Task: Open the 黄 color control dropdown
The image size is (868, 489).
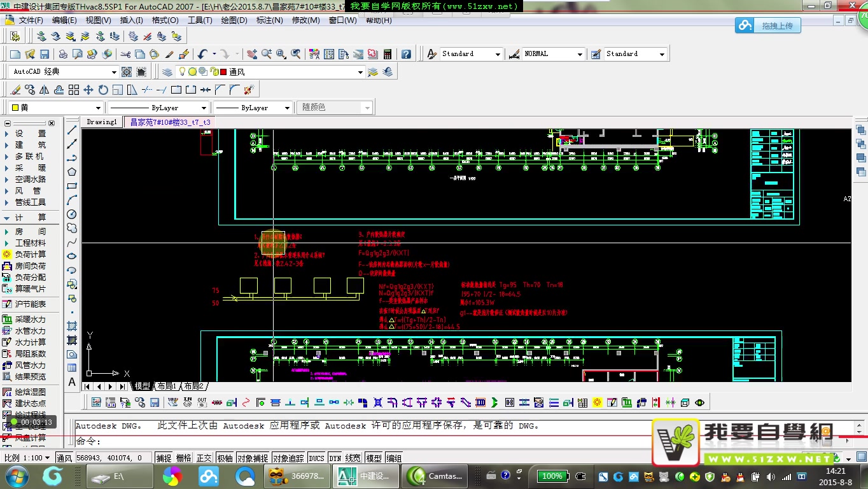Action: (98, 108)
